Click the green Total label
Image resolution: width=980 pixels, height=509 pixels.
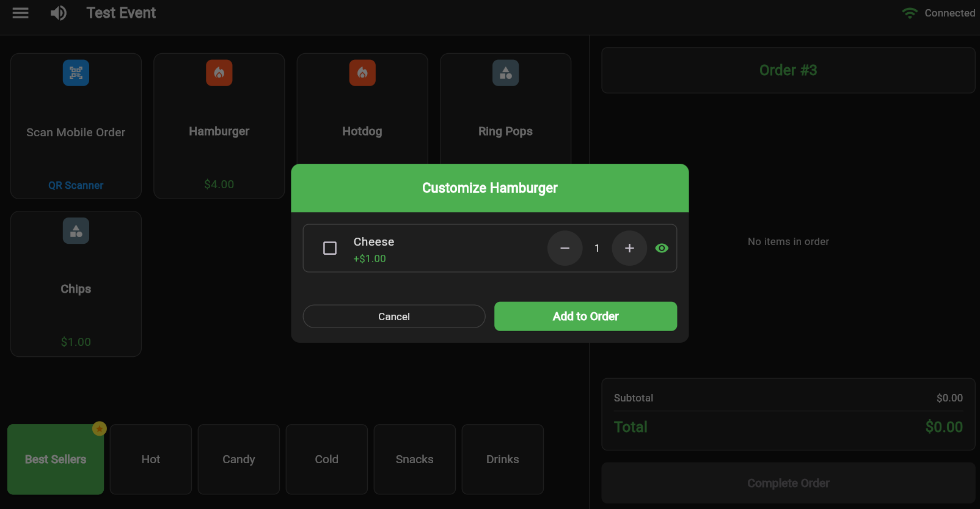click(x=631, y=427)
